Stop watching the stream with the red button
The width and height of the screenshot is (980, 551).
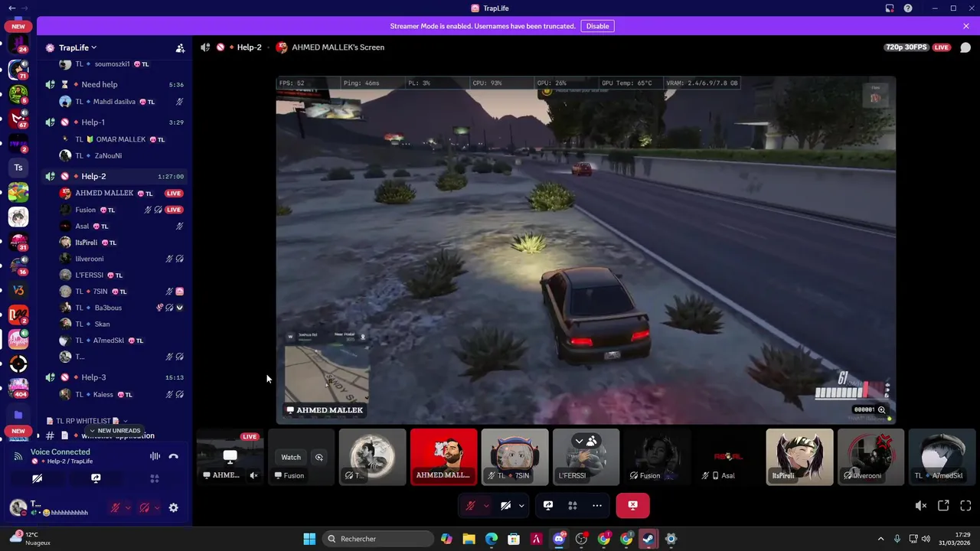pyautogui.click(x=633, y=505)
